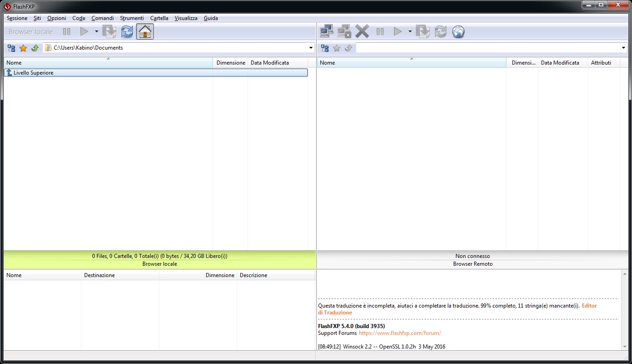Click the remote Abort X icon
The image size is (632, 364).
point(362,31)
